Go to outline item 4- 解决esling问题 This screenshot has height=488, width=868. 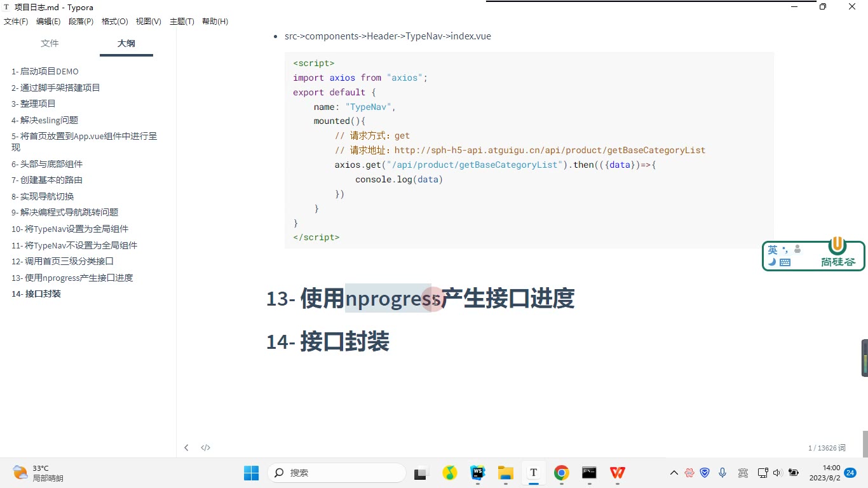(x=45, y=120)
